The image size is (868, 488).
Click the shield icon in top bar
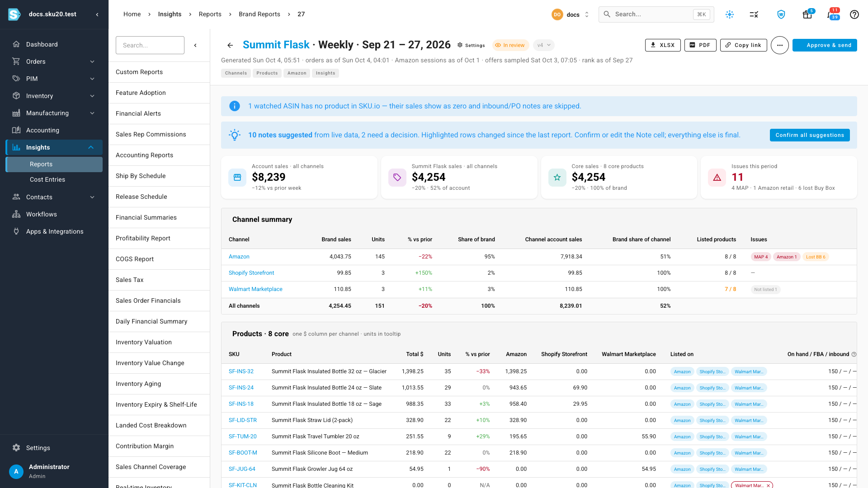[781, 14]
